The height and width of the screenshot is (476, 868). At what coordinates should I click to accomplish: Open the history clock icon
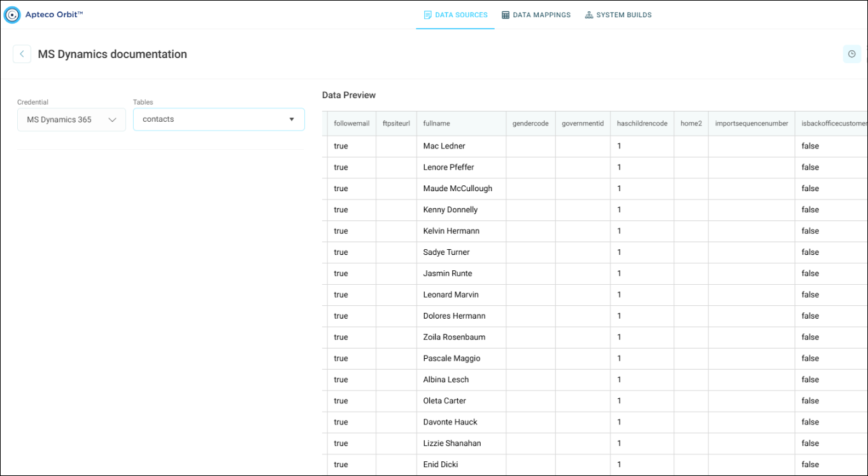click(851, 54)
